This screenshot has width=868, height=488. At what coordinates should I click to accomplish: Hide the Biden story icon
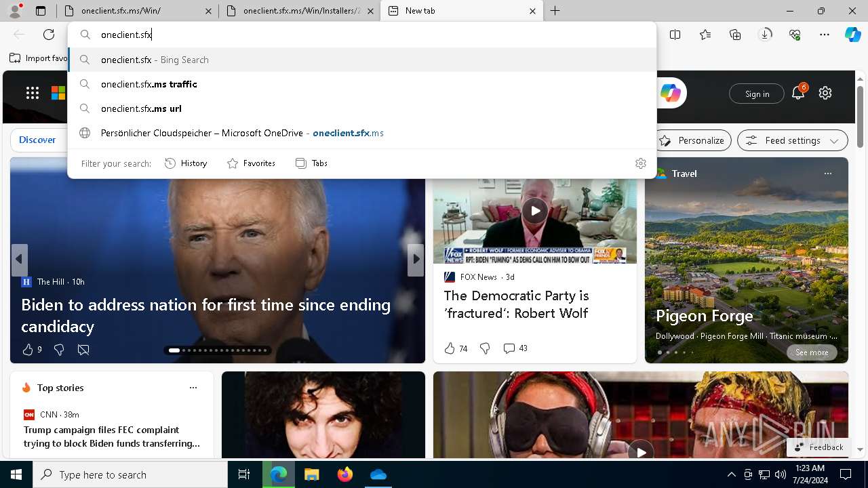pos(83,350)
